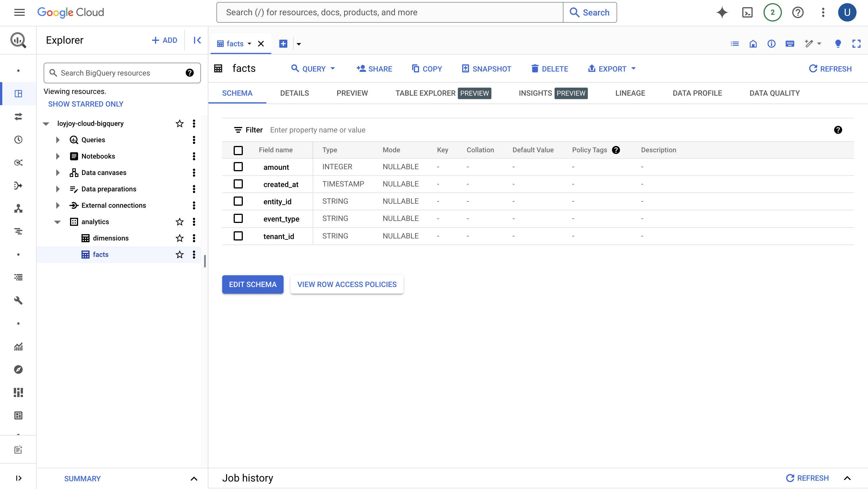The width and height of the screenshot is (868, 489).
Task: Expand the Queries tree node
Action: (58, 140)
